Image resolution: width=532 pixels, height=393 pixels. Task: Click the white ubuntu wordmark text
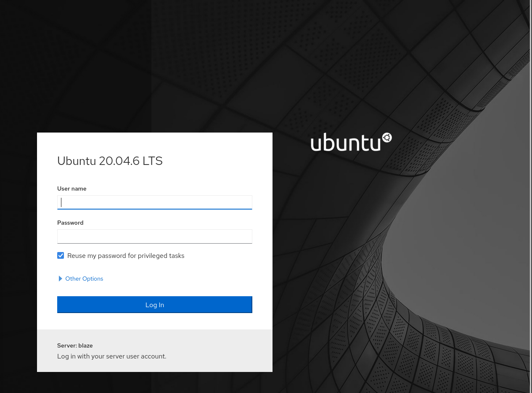click(345, 143)
